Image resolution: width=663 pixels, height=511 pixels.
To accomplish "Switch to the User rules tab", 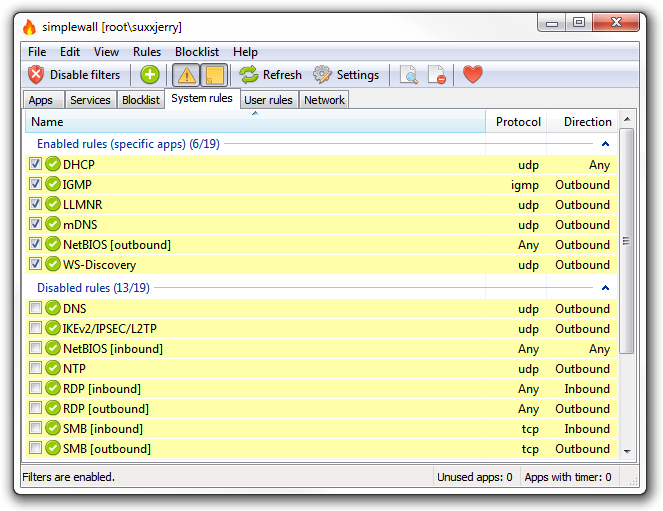I will (x=268, y=100).
